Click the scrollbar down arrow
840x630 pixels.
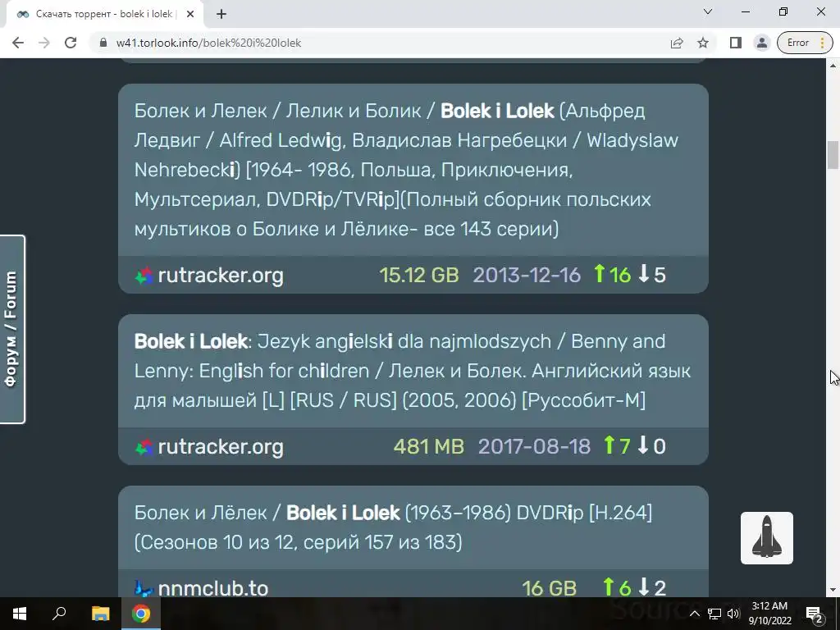point(833,591)
